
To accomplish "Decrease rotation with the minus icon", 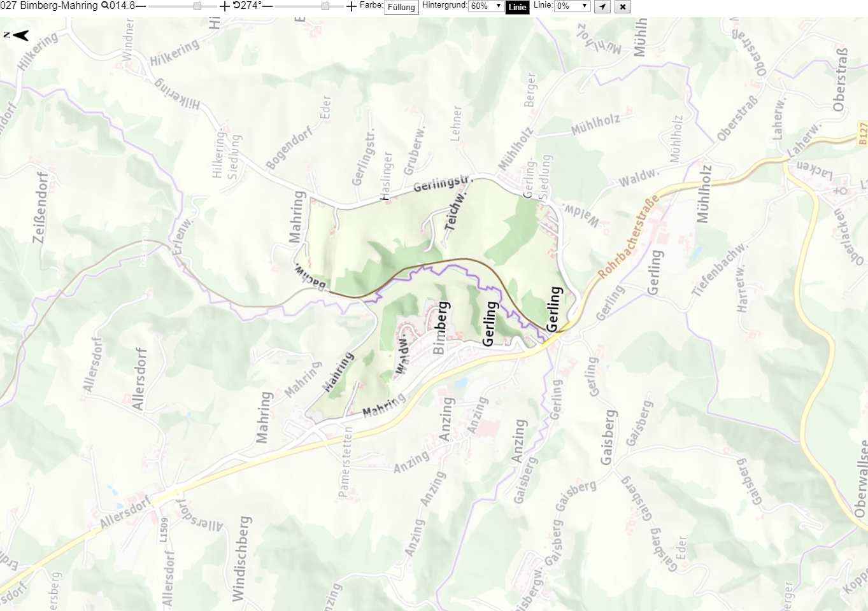I will (267, 6).
